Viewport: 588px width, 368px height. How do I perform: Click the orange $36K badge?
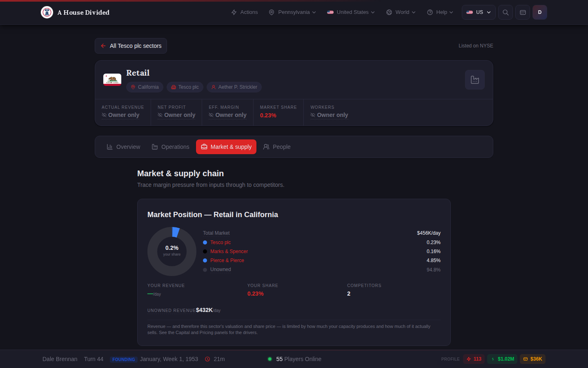pyautogui.click(x=532, y=359)
